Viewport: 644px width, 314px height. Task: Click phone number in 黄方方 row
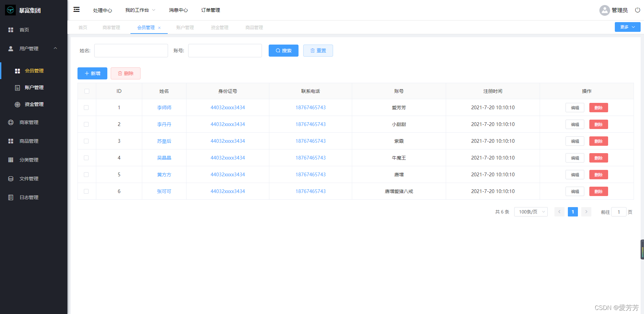(311, 175)
